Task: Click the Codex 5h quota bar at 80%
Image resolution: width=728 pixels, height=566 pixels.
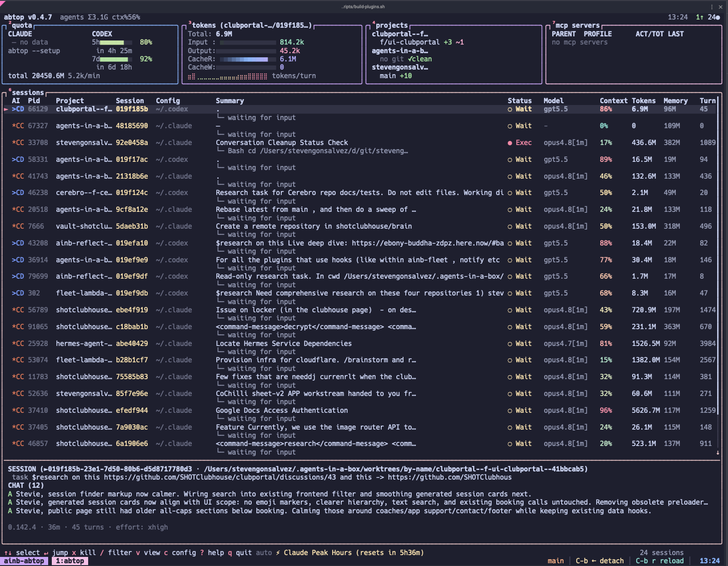Action: click(115, 42)
